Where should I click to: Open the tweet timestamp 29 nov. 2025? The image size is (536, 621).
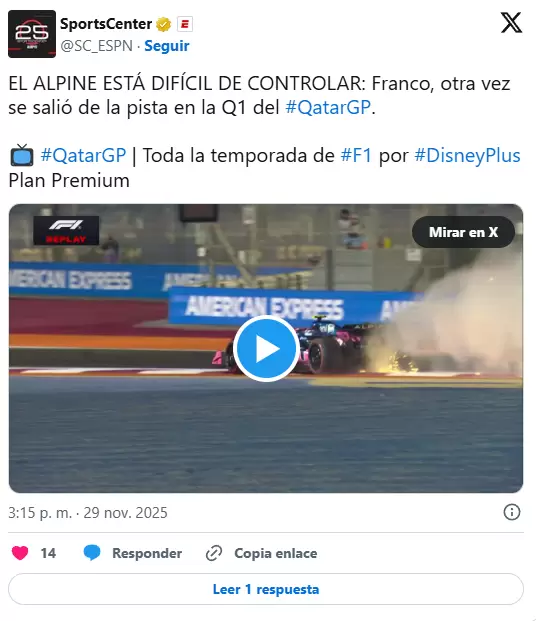126,512
